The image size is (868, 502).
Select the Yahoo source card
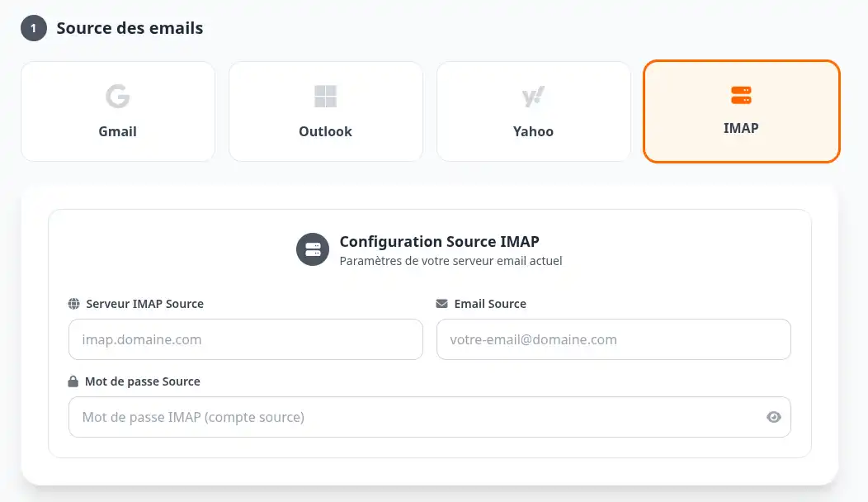tap(534, 111)
